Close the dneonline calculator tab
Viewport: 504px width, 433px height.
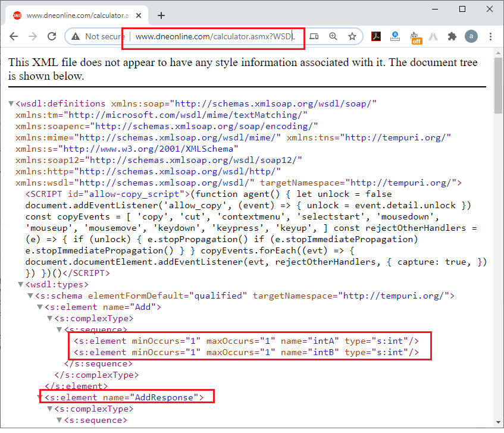(x=139, y=15)
